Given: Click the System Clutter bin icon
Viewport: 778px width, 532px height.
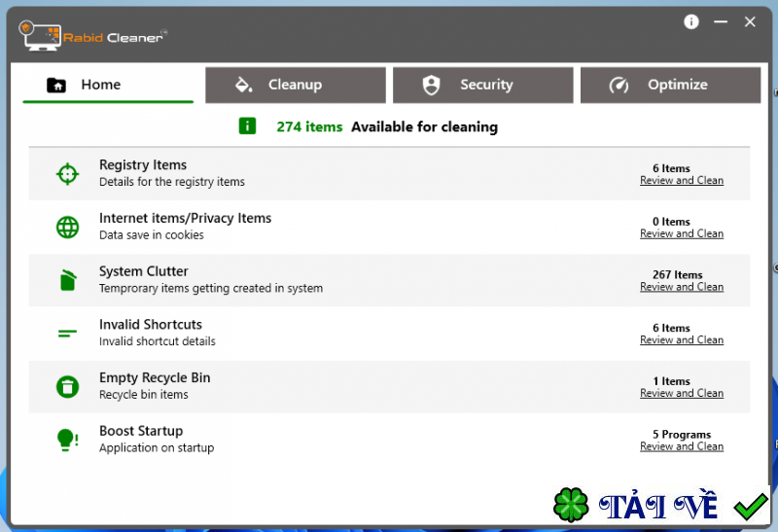Looking at the screenshot, I should pyautogui.click(x=67, y=280).
